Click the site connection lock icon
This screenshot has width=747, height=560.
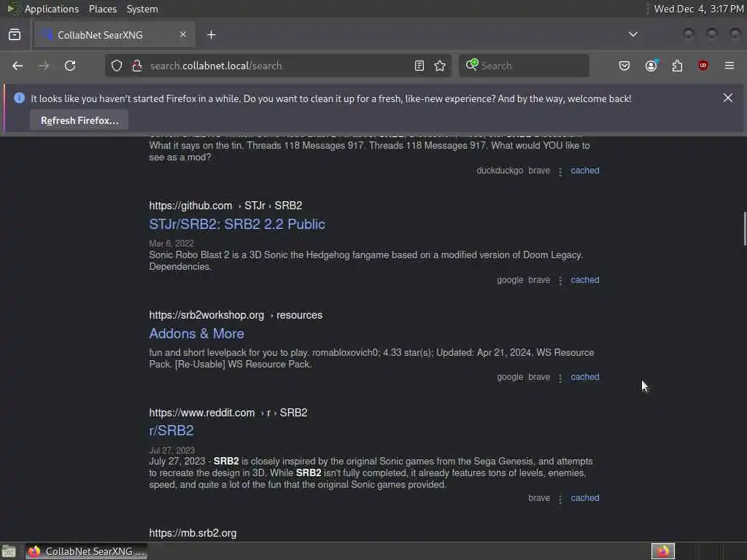click(137, 66)
